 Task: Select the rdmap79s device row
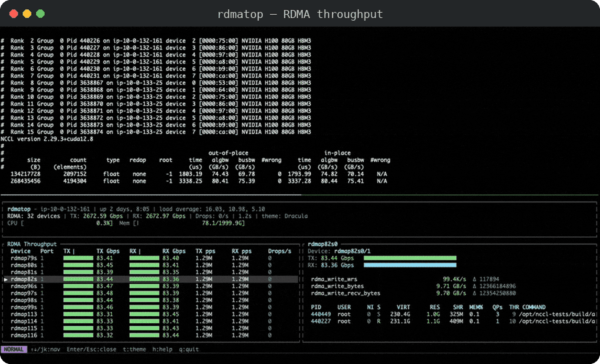click(x=151, y=258)
